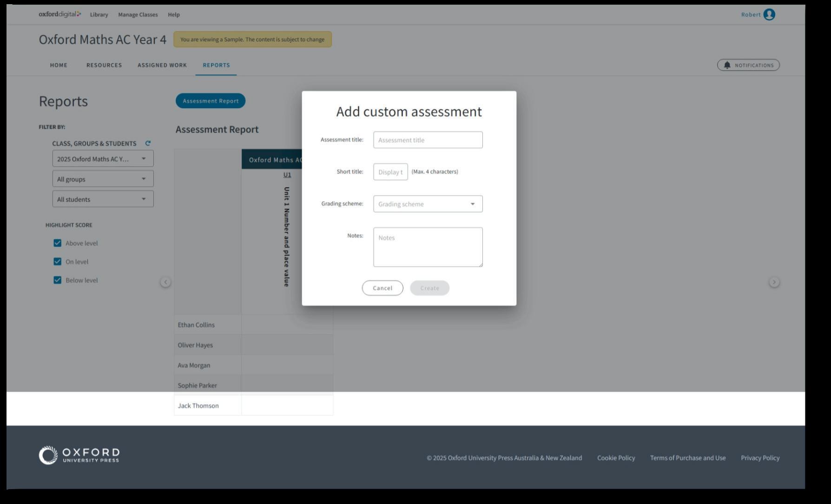
Task: Click the copyright notice in the footer
Action: (504, 458)
